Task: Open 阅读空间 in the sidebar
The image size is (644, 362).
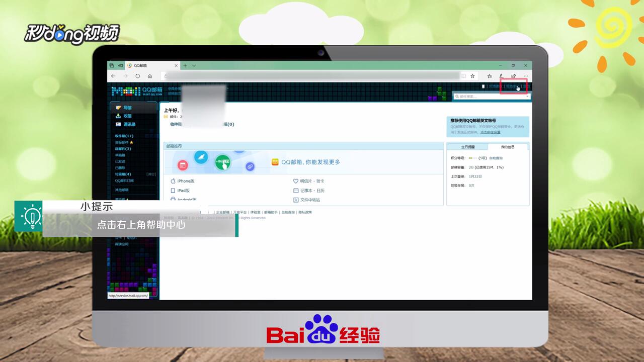Action: click(x=121, y=244)
